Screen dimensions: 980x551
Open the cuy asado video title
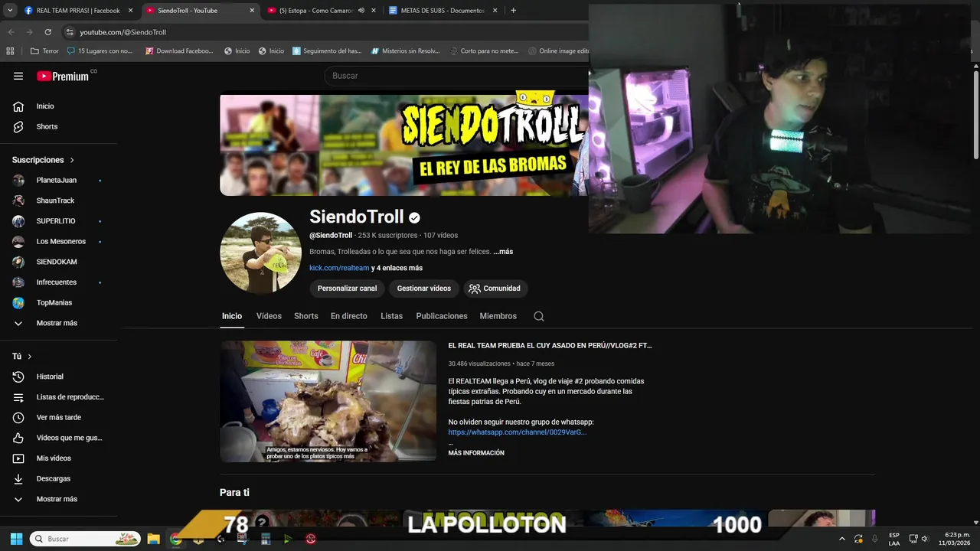(550, 346)
